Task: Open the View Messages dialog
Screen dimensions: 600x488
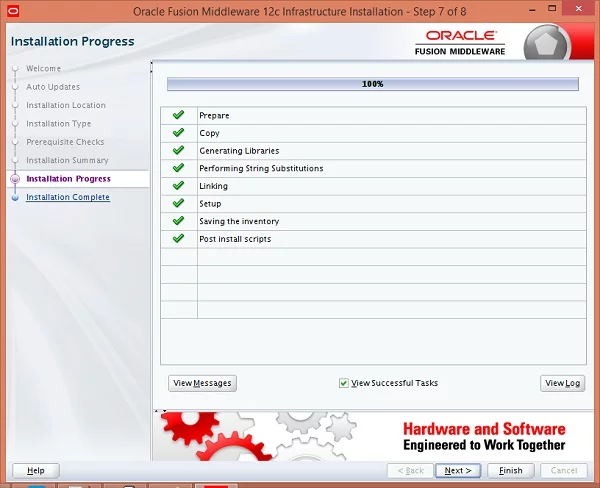Action: [x=202, y=383]
